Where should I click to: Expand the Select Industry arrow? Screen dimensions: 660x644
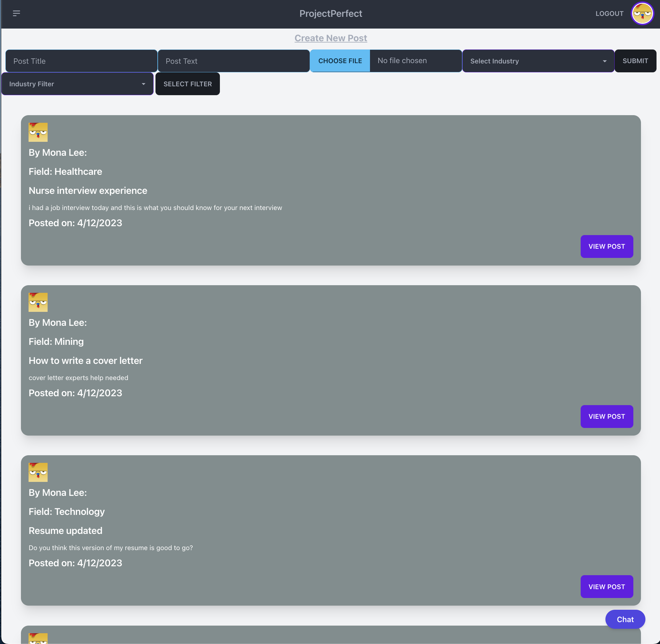tap(604, 61)
